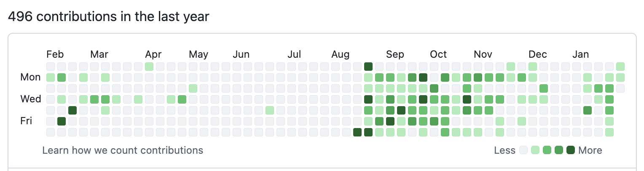
Task: Click the "Dec" month label
Action: tap(538, 54)
